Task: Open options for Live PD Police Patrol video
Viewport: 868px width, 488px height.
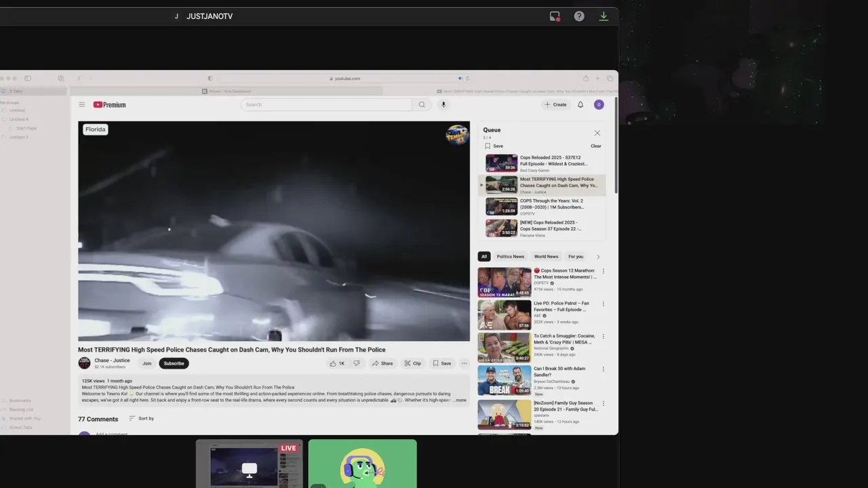Action: coord(603,304)
